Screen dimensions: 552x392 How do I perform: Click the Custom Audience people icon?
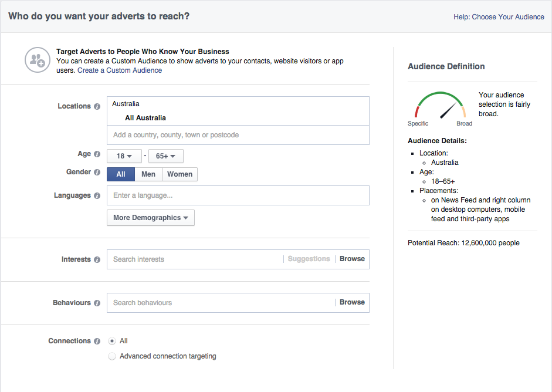(37, 60)
